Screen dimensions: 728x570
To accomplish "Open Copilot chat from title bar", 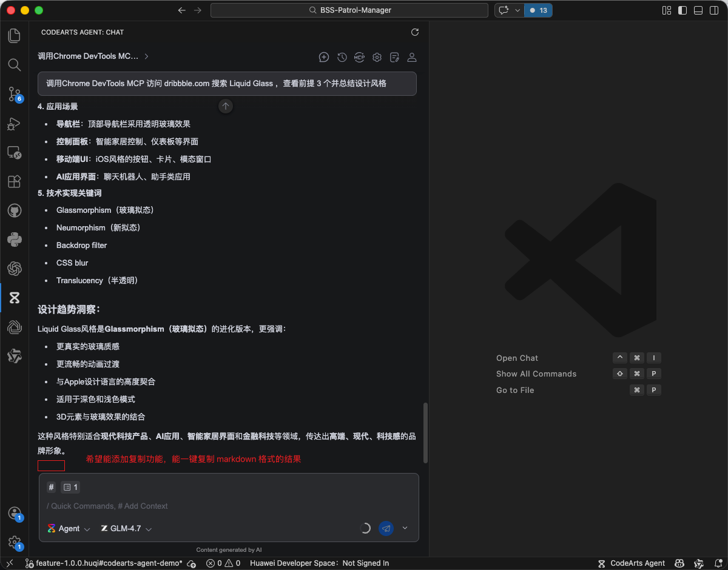I will [x=504, y=10].
